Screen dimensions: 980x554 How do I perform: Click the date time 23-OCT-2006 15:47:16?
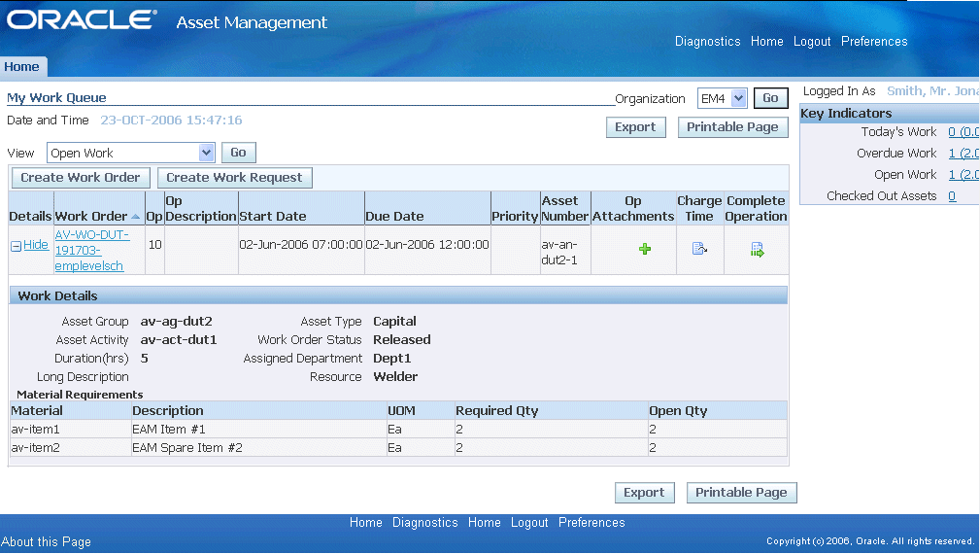point(171,121)
